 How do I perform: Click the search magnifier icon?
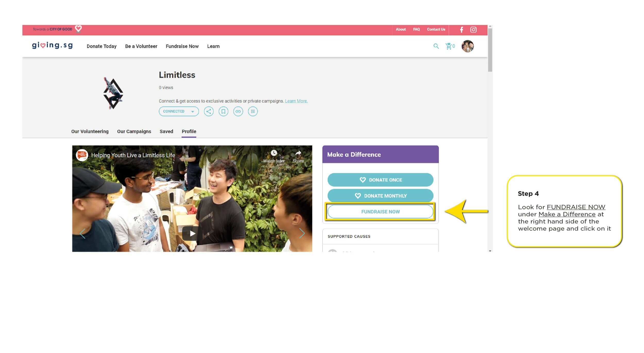click(436, 46)
